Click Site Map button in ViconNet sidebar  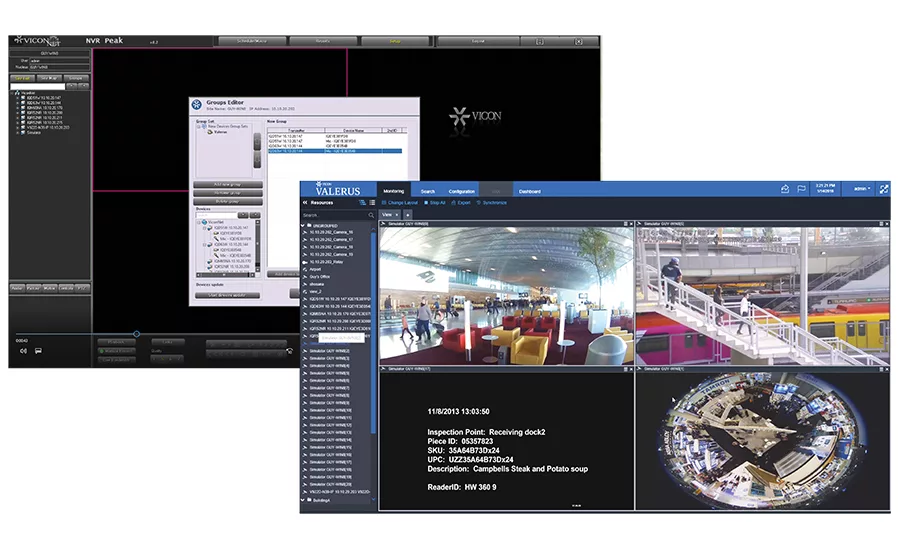tap(49, 78)
